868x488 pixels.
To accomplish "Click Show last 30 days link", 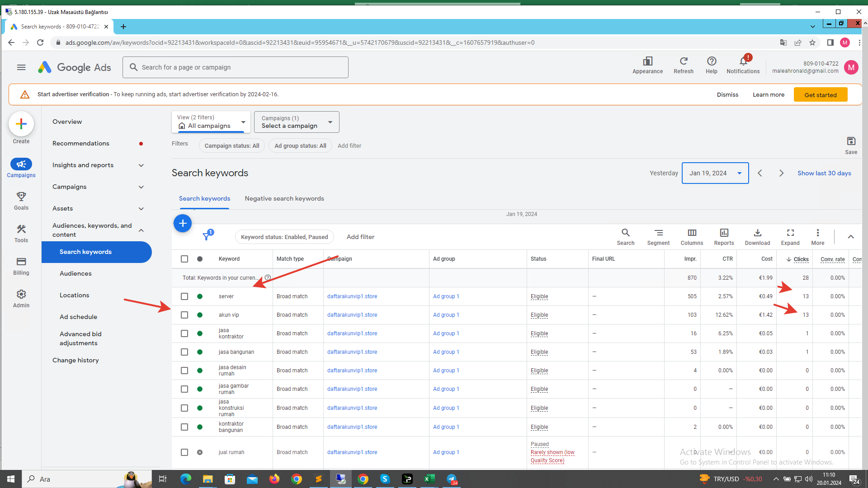I will click(x=824, y=173).
